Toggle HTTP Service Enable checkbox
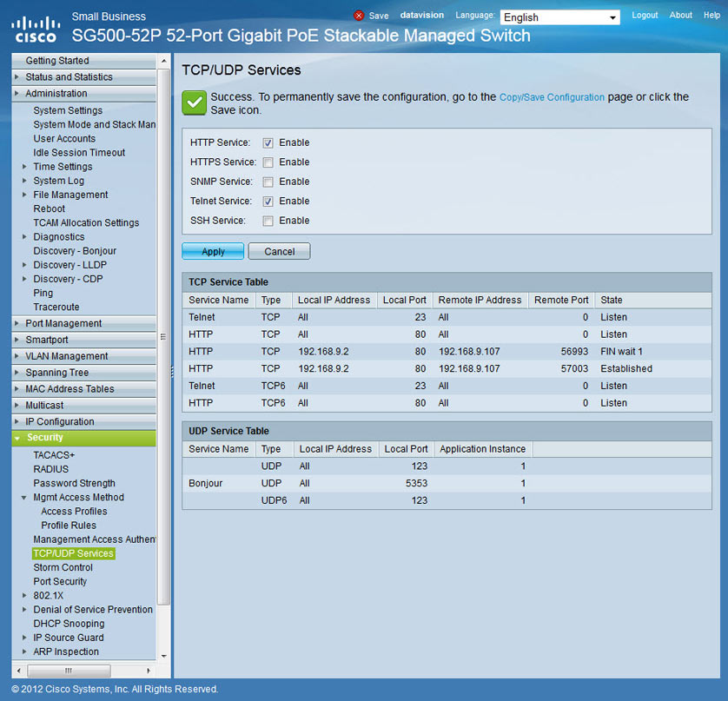The height and width of the screenshot is (701, 728). [268, 143]
